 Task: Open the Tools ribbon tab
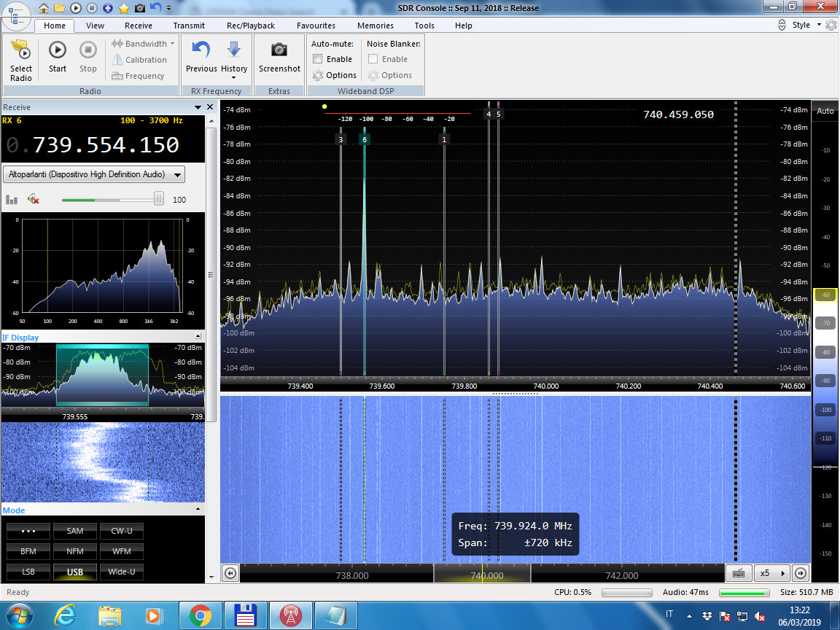point(424,26)
